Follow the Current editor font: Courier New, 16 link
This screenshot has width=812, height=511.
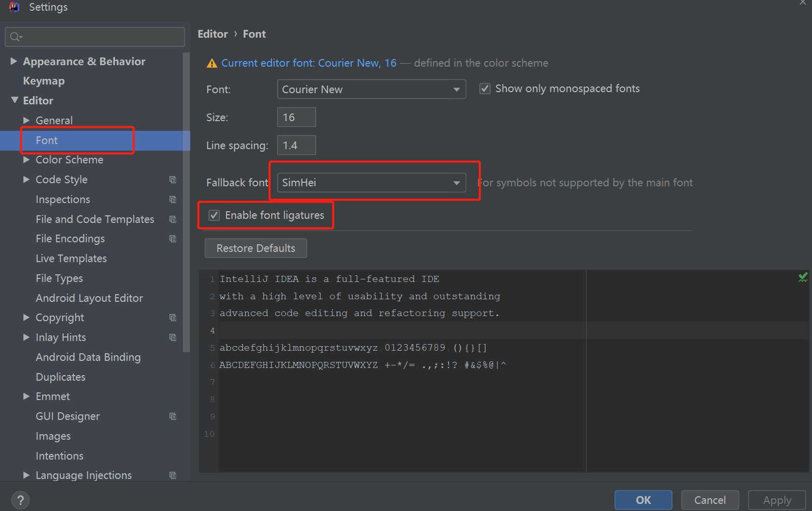(309, 63)
